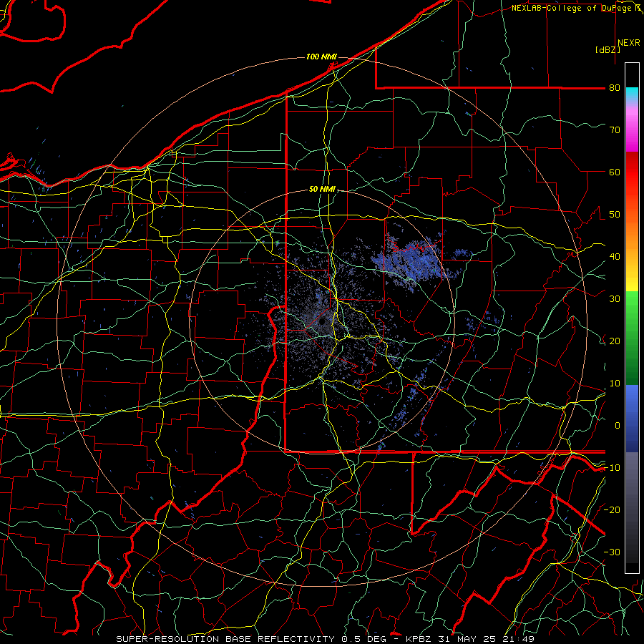The height and width of the screenshot is (644, 644).
Task: Click the "NEXLAB-College of DuPage" header text
Action: coord(572,8)
